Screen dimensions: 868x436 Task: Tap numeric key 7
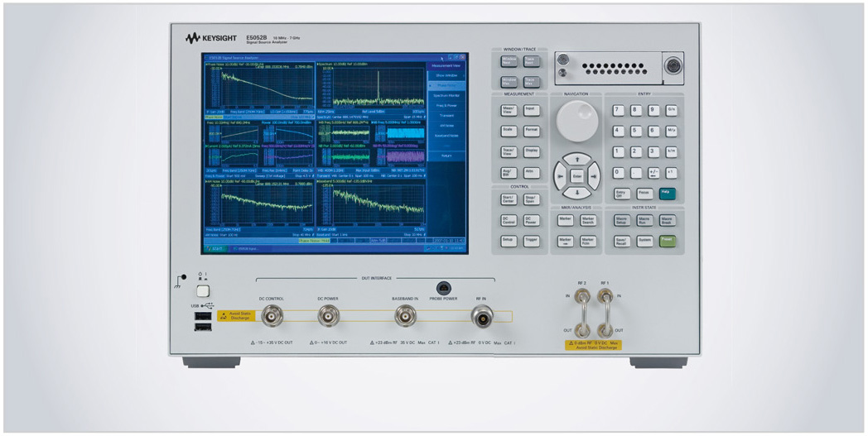click(619, 111)
